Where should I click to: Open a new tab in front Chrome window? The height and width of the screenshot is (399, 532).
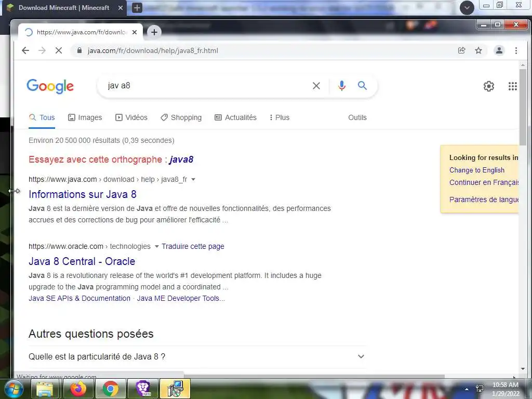154,32
